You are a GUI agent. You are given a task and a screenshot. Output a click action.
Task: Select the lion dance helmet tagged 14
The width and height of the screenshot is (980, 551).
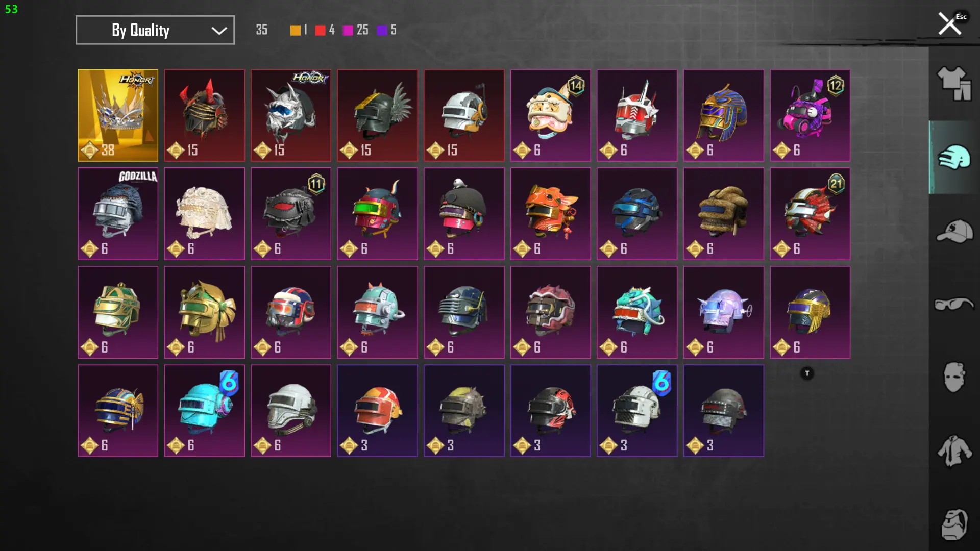550,115
